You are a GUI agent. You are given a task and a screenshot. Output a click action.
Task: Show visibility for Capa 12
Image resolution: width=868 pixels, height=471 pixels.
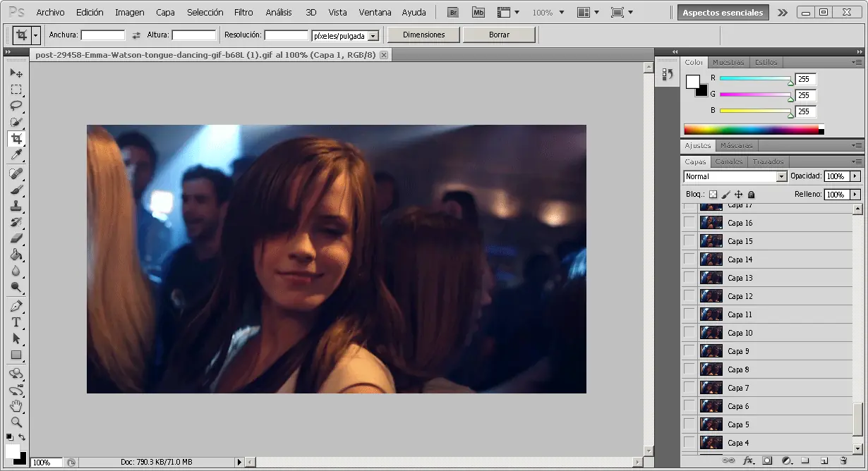tap(689, 296)
